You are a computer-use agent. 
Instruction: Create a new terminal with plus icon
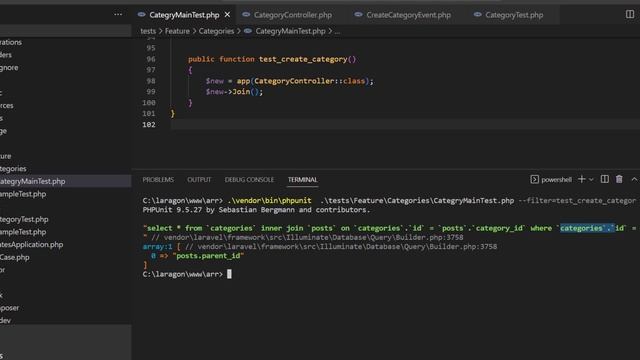(x=582, y=179)
